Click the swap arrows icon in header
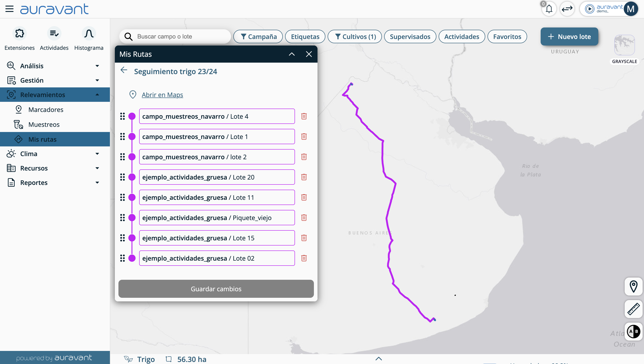The image size is (644, 364). (567, 9)
